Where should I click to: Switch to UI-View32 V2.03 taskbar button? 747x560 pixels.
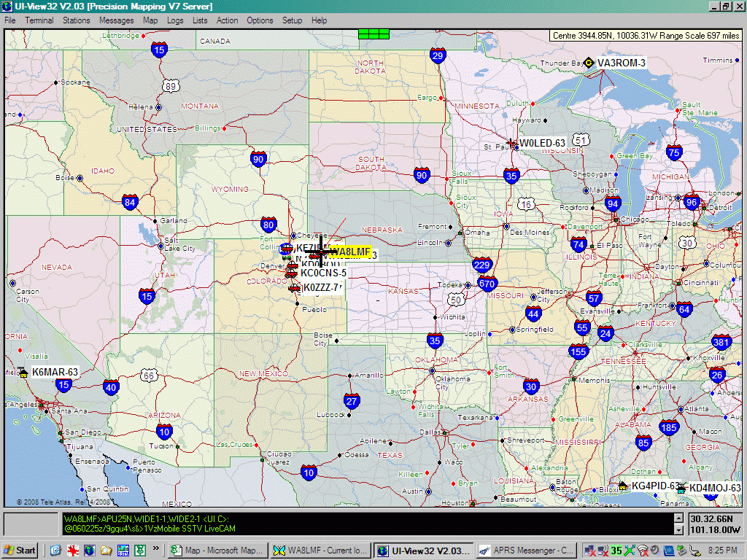coord(424,551)
